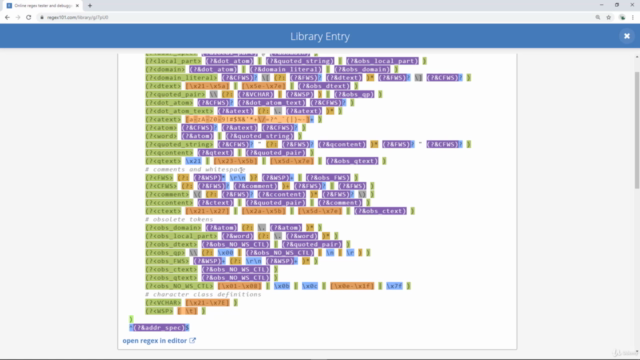This screenshot has height=360, width=640.
Task: Click the Library Entry heading
Action: [x=320, y=36]
